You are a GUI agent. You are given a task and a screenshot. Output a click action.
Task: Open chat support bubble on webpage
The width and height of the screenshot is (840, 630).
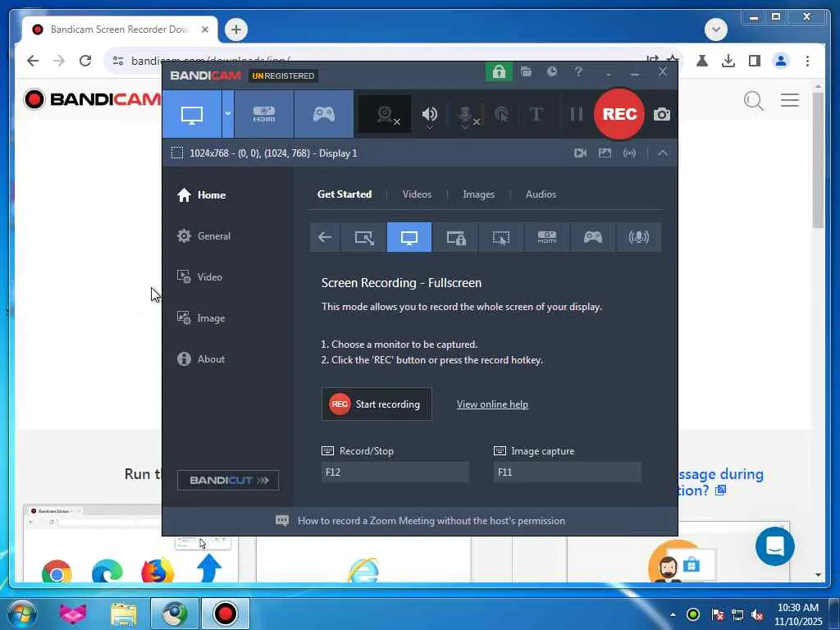[x=775, y=546]
